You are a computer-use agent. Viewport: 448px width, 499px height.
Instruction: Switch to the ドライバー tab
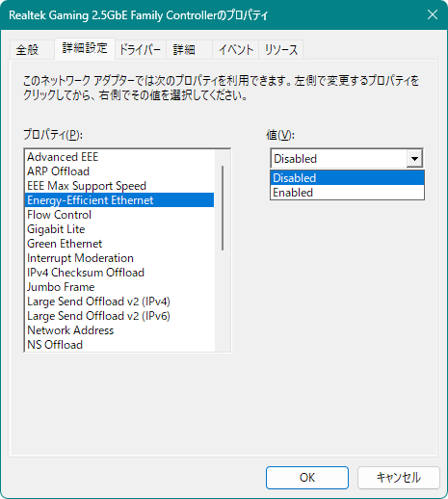pyautogui.click(x=140, y=49)
